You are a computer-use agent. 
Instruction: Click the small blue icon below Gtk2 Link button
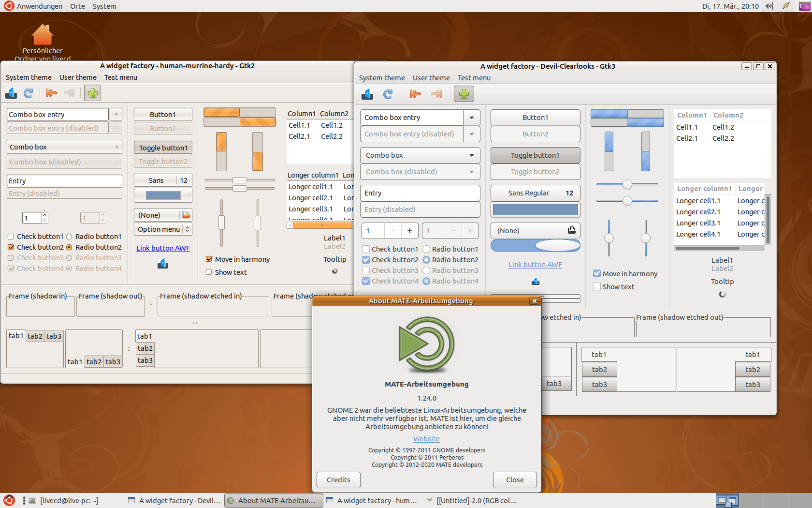[x=163, y=264]
